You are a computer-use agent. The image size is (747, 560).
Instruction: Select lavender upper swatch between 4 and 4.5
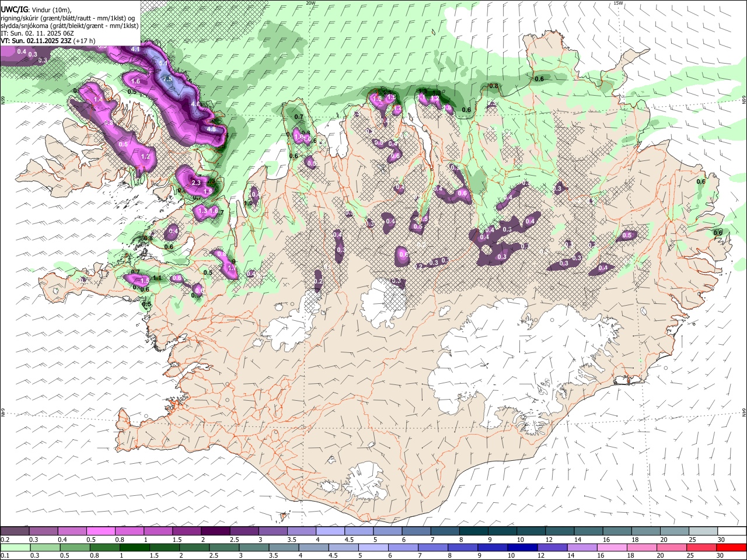click(x=330, y=531)
